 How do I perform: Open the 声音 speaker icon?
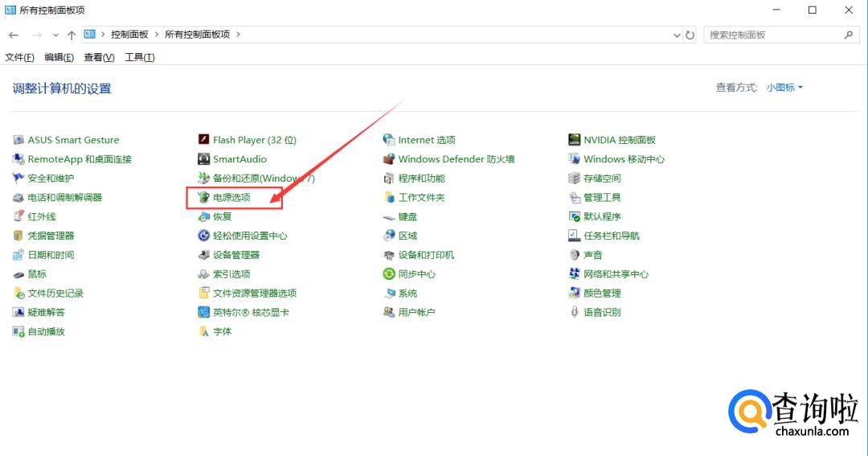coord(574,255)
